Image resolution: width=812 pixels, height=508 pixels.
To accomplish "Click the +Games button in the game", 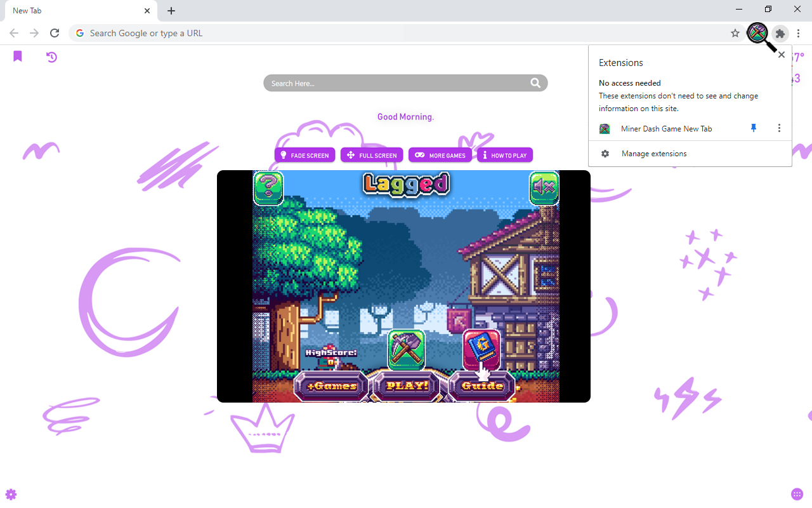I will (331, 386).
